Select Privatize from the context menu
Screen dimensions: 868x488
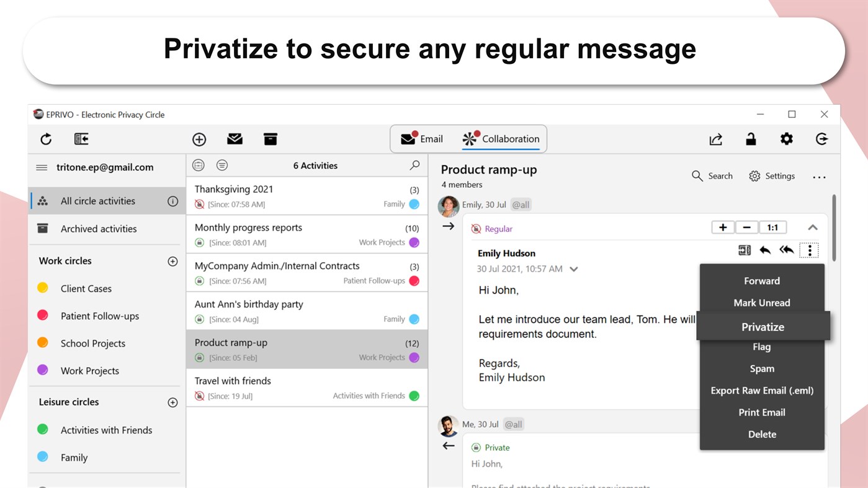pyautogui.click(x=763, y=327)
